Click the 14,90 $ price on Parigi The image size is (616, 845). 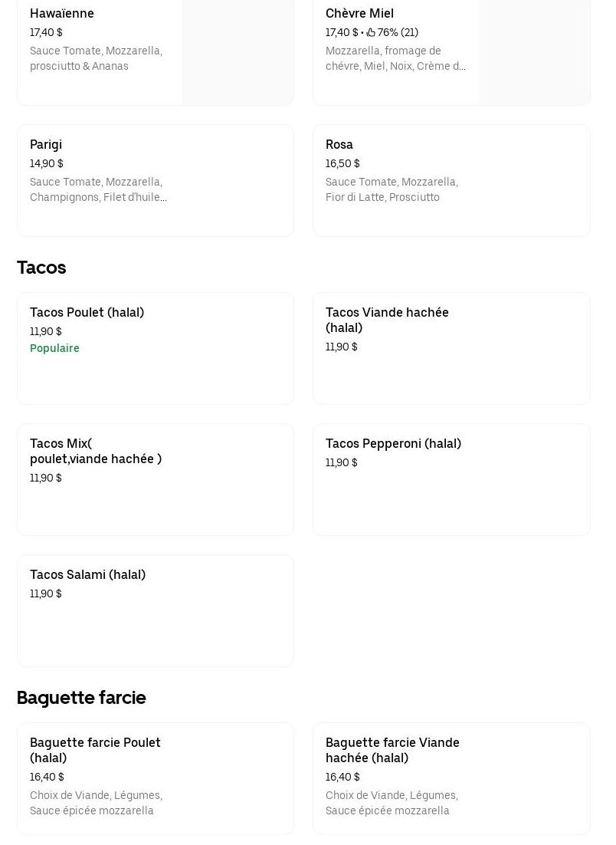(x=47, y=164)
